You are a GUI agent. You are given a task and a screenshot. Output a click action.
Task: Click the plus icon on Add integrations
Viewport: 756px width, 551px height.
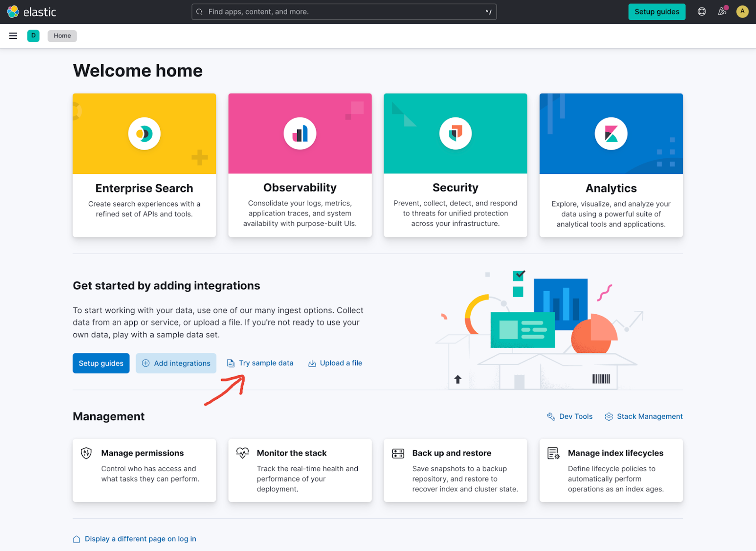pos(146,363)
